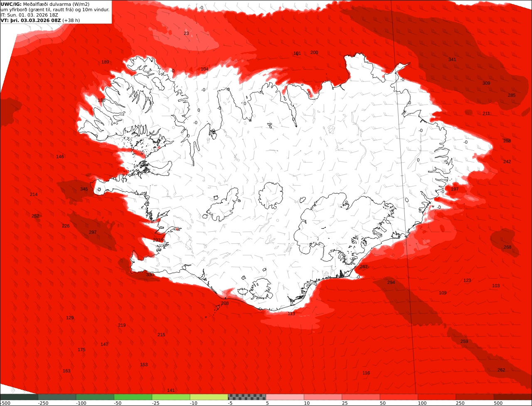Select the green swatch between -50 and -25
Screen dimensions: 532x406
[x=133, y=397]
